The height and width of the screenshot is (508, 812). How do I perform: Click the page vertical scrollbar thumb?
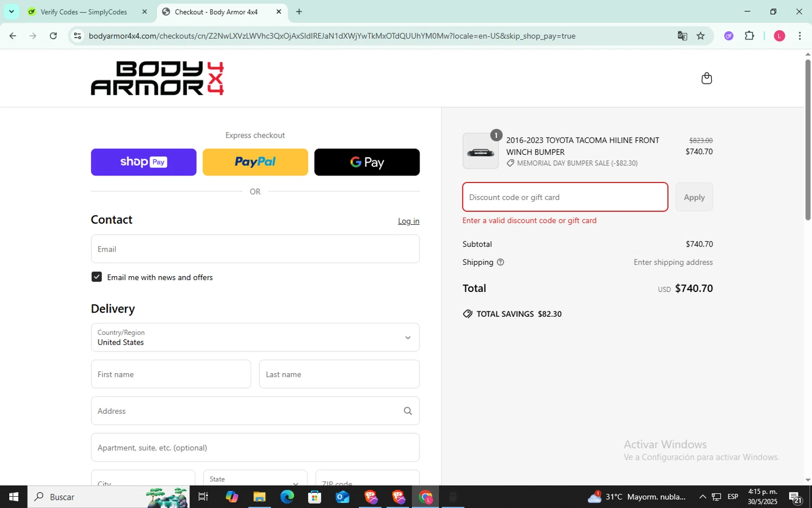[x=808, y=139]
